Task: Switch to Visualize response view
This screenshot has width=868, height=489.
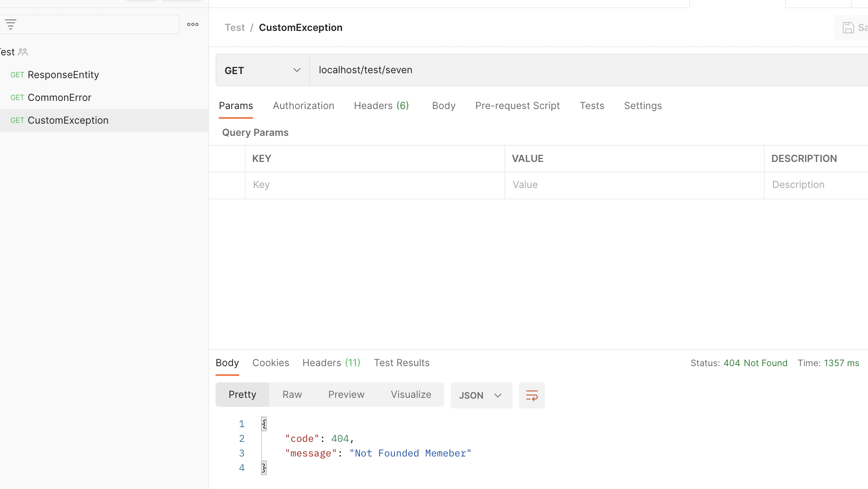Action: pos(411,395)
